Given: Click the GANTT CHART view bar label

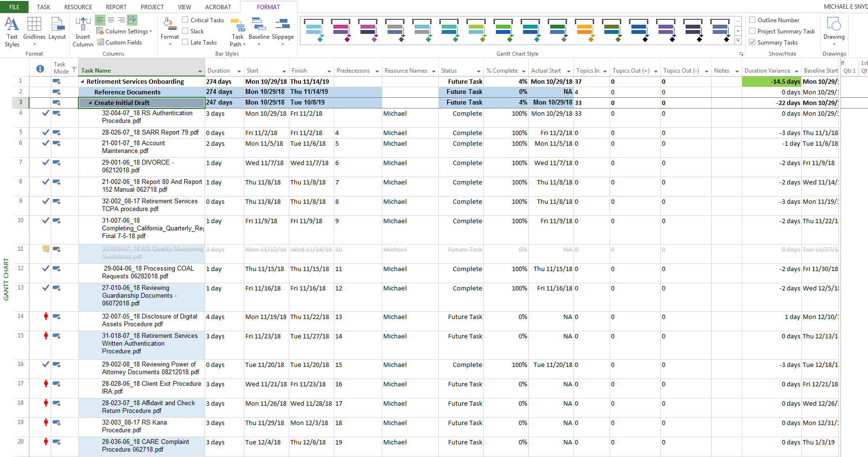Looking at the screenshot, I should [x=6, y=279].
